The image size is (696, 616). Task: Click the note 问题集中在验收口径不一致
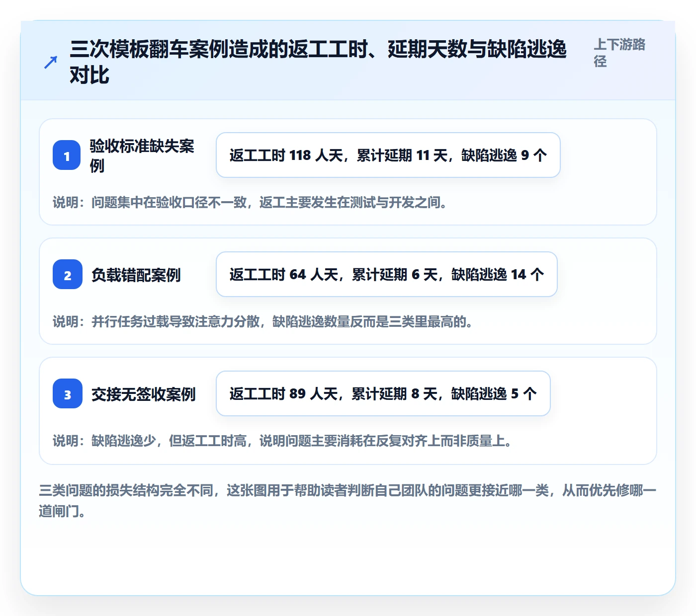pos(250,202)
